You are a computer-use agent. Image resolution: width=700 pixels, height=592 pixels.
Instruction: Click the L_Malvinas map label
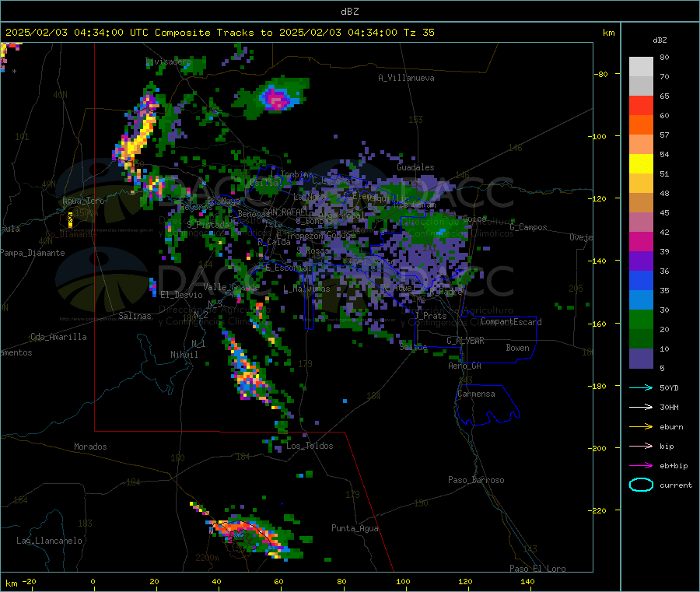tap(306, 289)
